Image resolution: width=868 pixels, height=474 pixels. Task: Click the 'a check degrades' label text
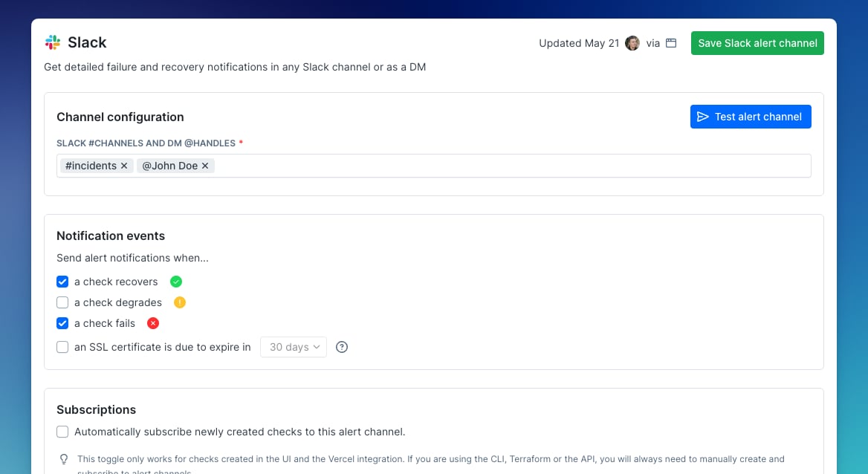click(118, 302)
